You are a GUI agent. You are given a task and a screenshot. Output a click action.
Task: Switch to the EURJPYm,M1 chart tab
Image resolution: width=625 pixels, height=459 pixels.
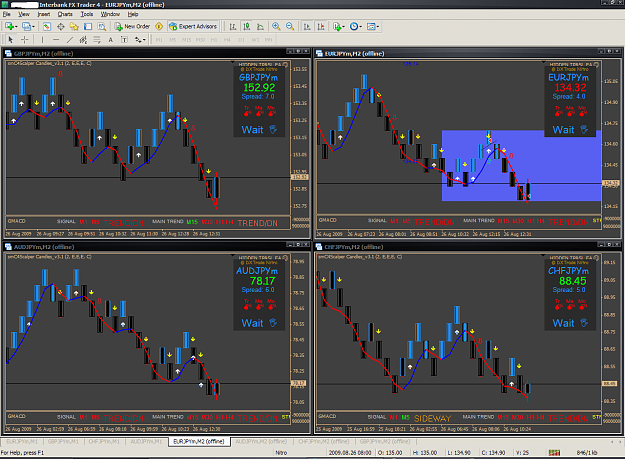pyautogui.click(x=22, y=441)
